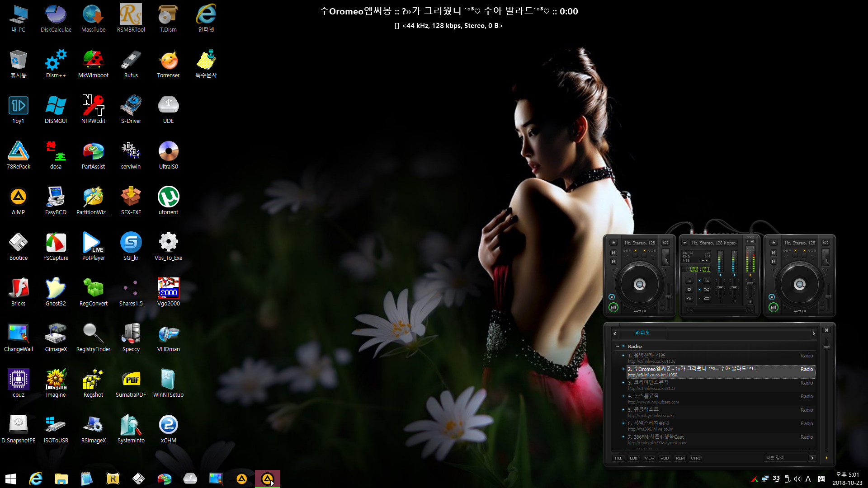The image size is (868, 488).
Task: Flip the POWER switch on the mixer
Action: click(750, 241)
